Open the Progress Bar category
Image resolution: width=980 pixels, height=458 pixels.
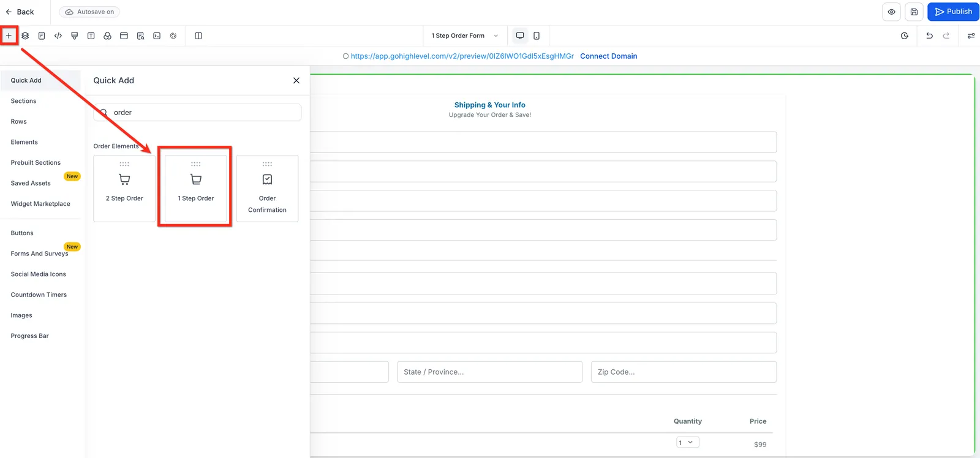tap(29, 336)
